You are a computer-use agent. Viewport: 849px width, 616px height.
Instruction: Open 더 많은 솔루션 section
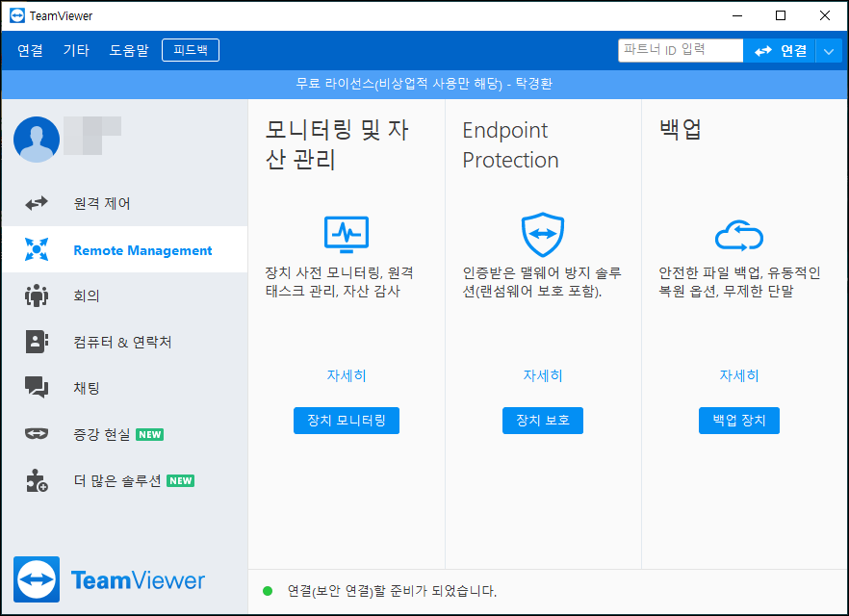125,480
